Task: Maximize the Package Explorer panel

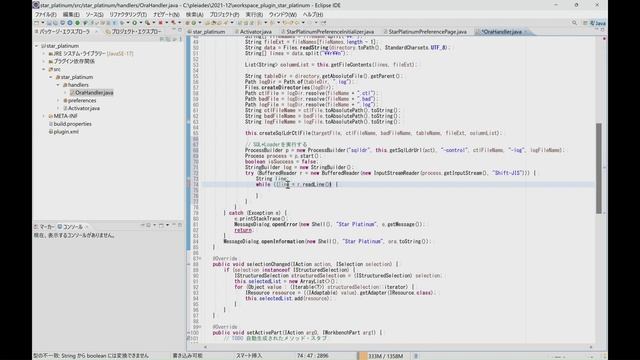Action: click(180, 30)
